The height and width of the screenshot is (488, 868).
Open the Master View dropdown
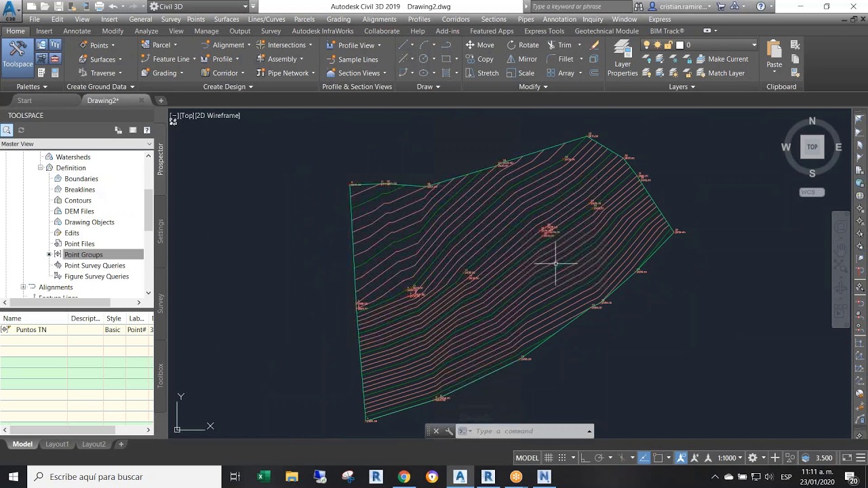click(77, 144)
